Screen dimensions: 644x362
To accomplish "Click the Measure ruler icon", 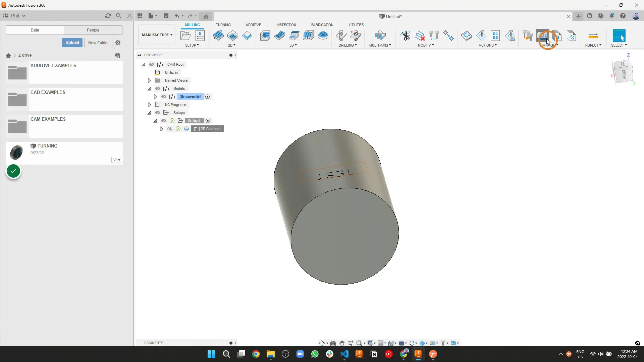I will [593, 35].
